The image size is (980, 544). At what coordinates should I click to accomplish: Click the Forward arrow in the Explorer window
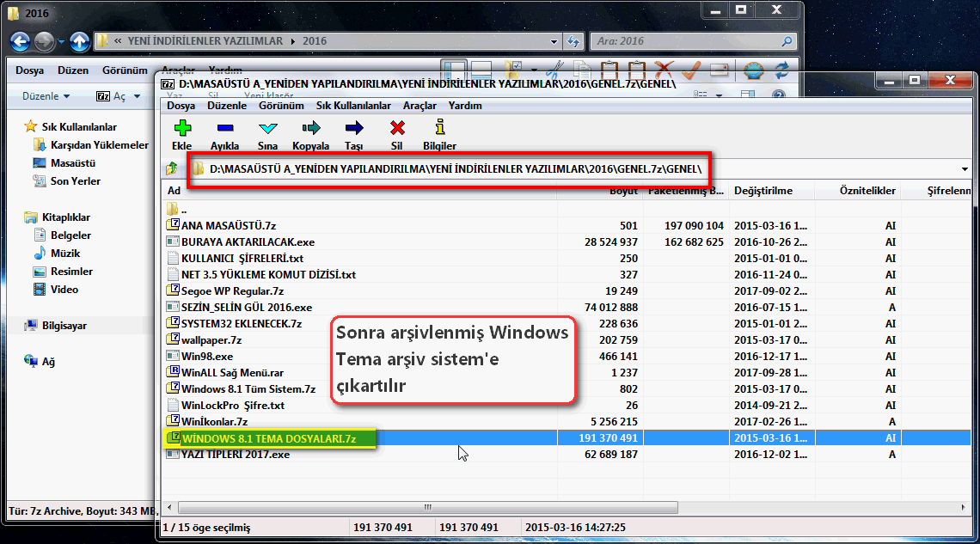[x=45, y=42]
